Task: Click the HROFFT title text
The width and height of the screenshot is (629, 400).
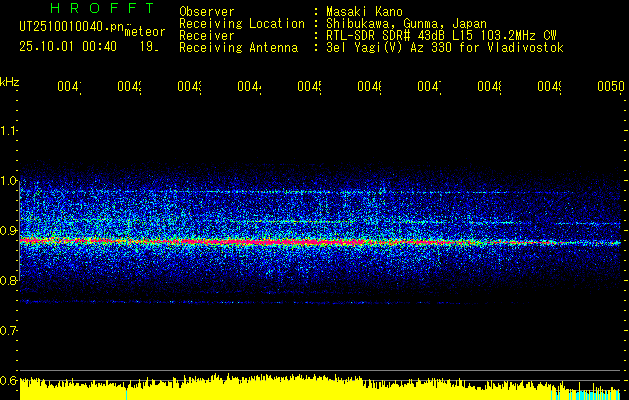Action: [x=102, y=8]
